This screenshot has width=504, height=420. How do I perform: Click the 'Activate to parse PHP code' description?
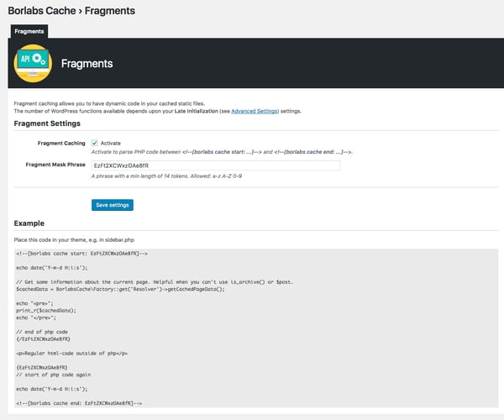coord(222,152)
